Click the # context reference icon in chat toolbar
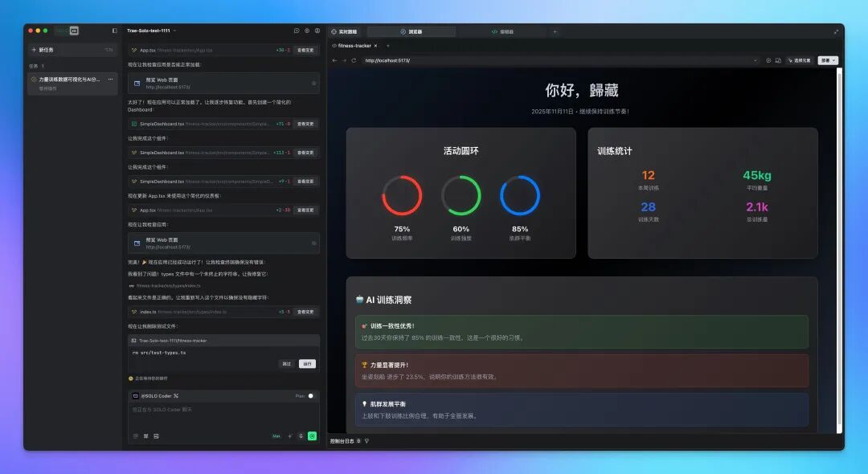The width and height of the screenshot is (868, 474). tap(145, 435)
